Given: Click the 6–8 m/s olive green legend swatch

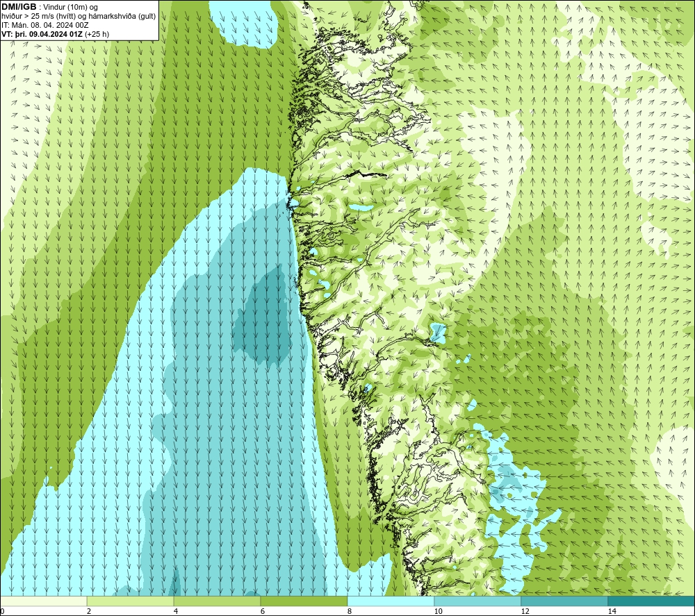Looking at the screenshot, I should tap(304, 601).
